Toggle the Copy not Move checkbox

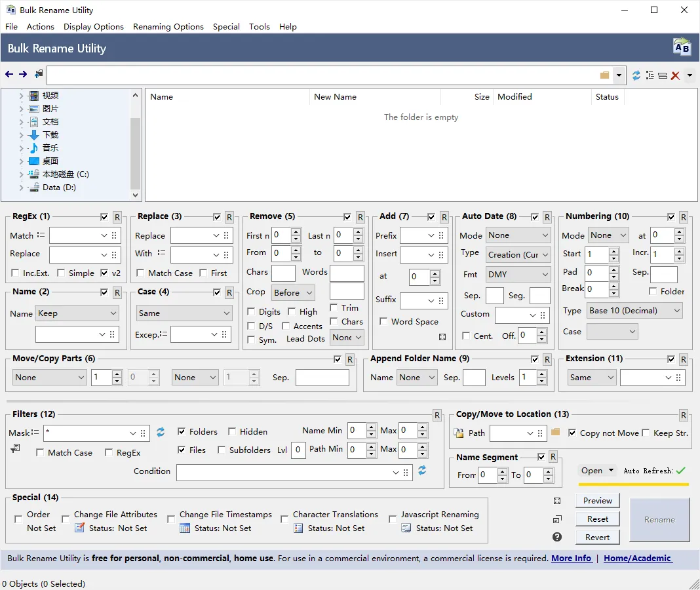click(572, 433)
